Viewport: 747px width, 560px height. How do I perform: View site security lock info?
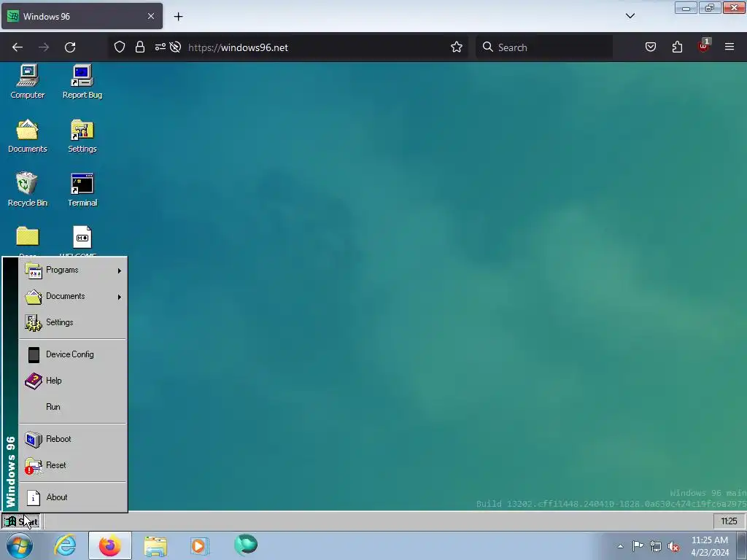click(x=139, y=47)
